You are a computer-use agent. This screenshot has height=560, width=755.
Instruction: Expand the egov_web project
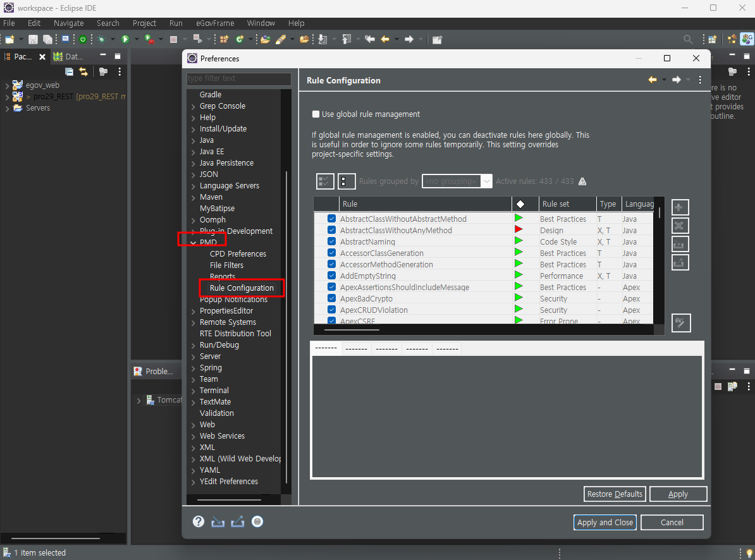click(7, 85)
